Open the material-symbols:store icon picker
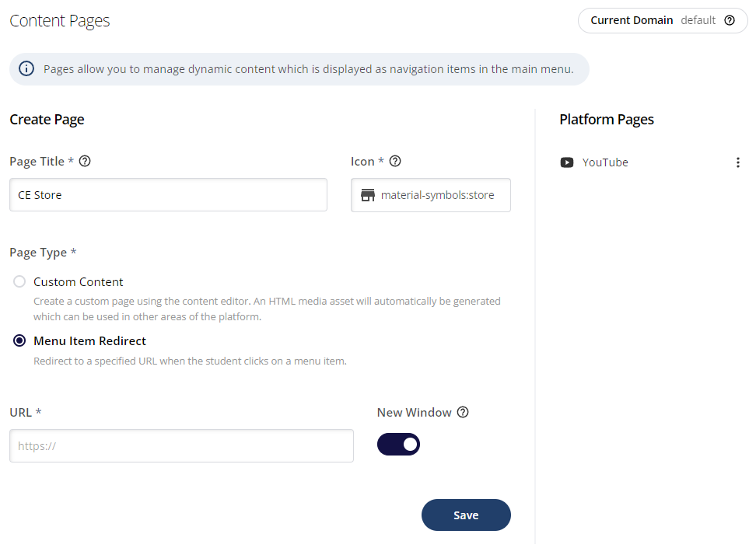Image resolution: width=756 pixels, height=555 pixels. coord(431,195)
